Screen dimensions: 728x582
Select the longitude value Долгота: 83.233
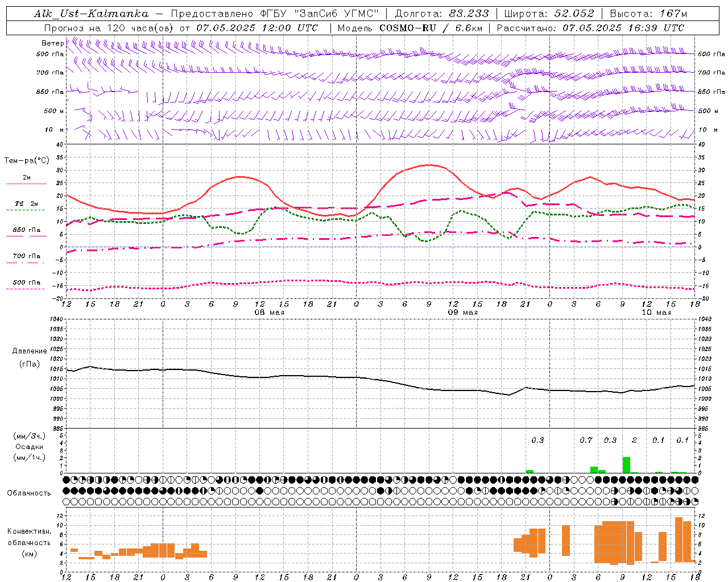(x=442, y=14)
